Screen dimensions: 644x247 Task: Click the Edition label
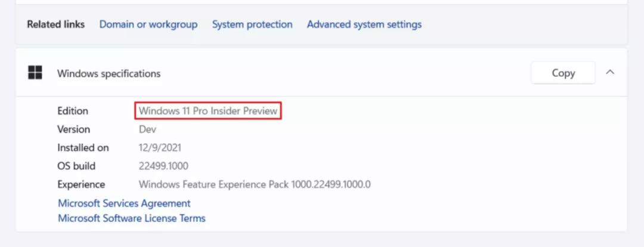[x=73, y=111]
